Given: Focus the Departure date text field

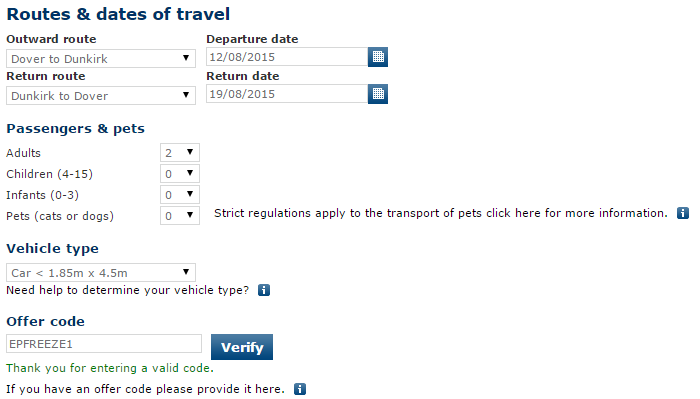Looking at the screenshot, I should coord(287,57).
